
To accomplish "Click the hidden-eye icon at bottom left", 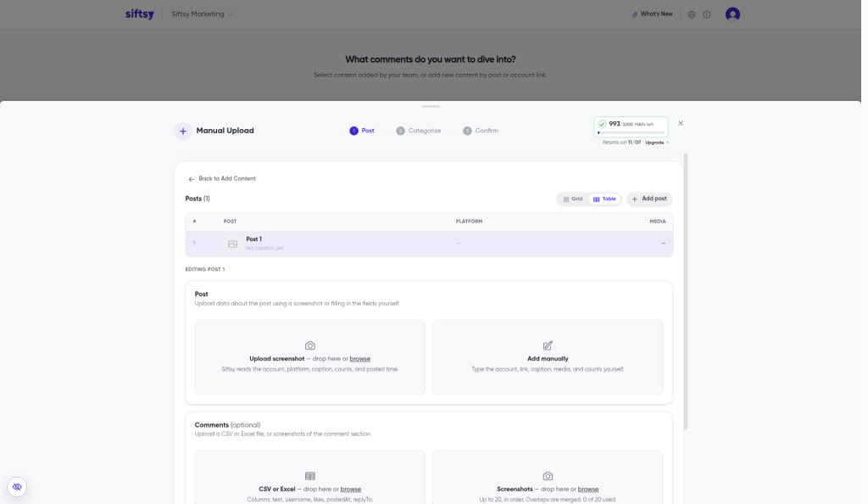I will click(17, 487).
